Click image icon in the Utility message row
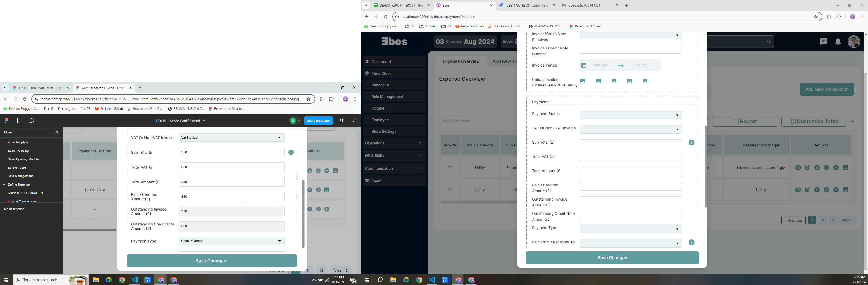Screen dimensions: 868x285 click(x=846, y=190)
